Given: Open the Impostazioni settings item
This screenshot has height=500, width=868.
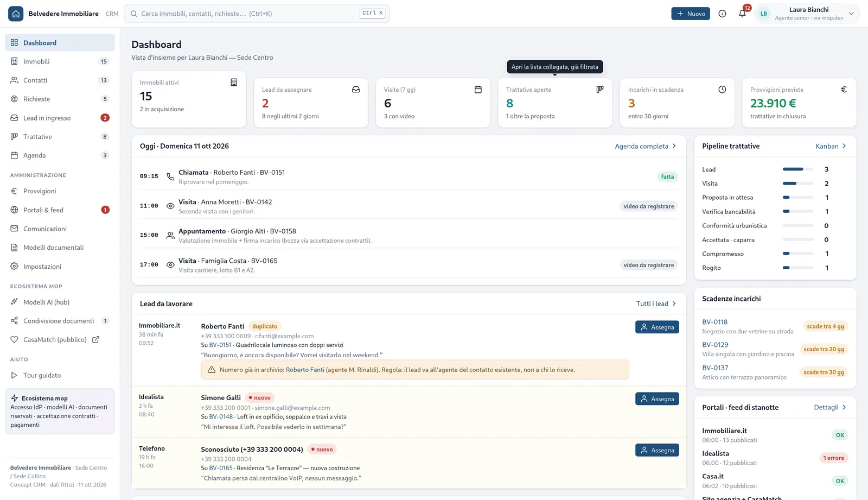Looking at the screenshot, I should point(60,267).
